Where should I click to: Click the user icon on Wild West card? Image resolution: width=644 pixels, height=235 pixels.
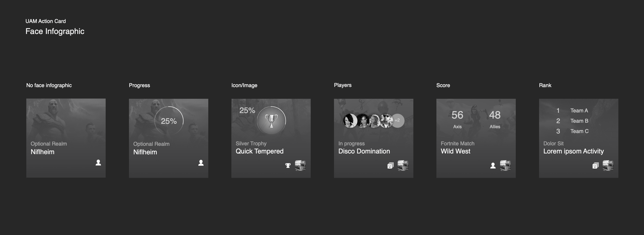(x=493, y=166)
